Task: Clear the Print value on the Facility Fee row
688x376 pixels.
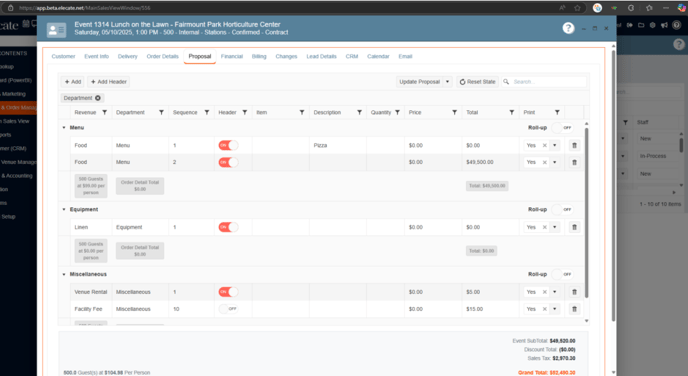Action: pos(545,309)
